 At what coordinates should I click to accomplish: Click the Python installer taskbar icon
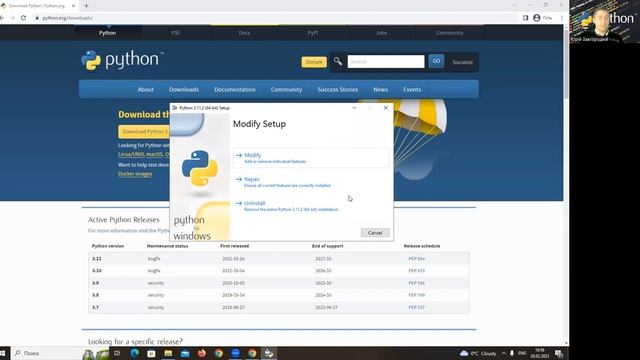(x=269, y=353)
